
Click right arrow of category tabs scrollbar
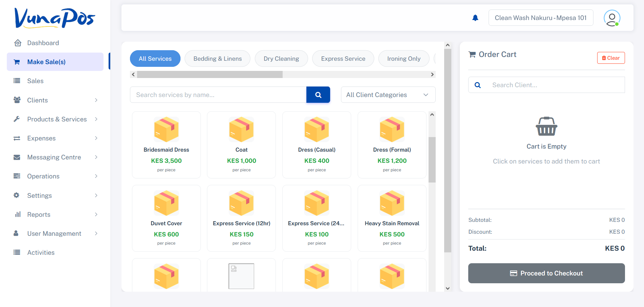[432, 75]
